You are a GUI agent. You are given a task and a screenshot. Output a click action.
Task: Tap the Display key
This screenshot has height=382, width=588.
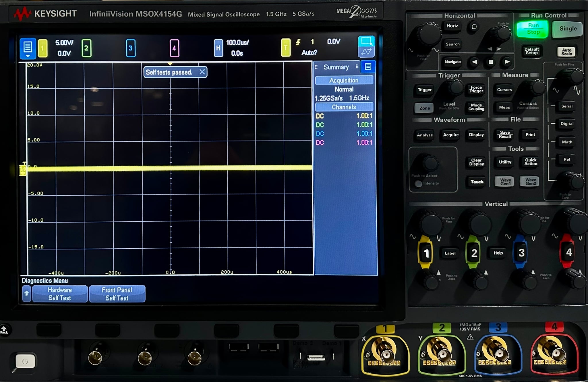point(476,135)
